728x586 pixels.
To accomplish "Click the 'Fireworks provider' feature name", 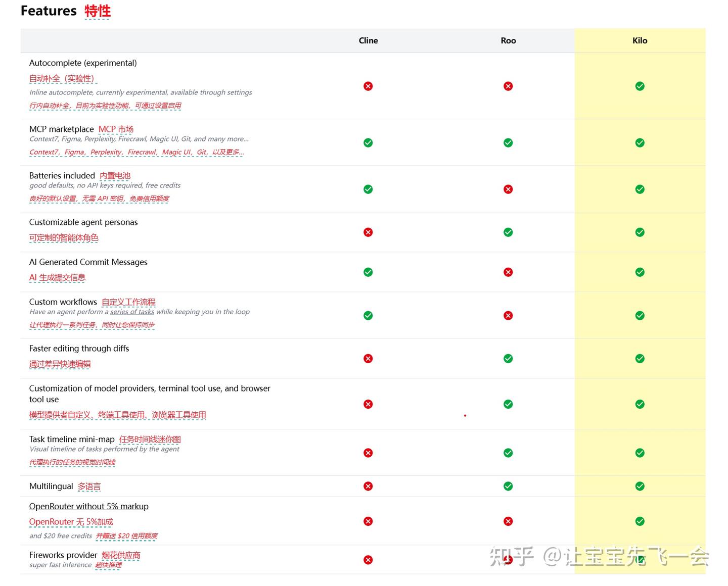I will point(63,555).
